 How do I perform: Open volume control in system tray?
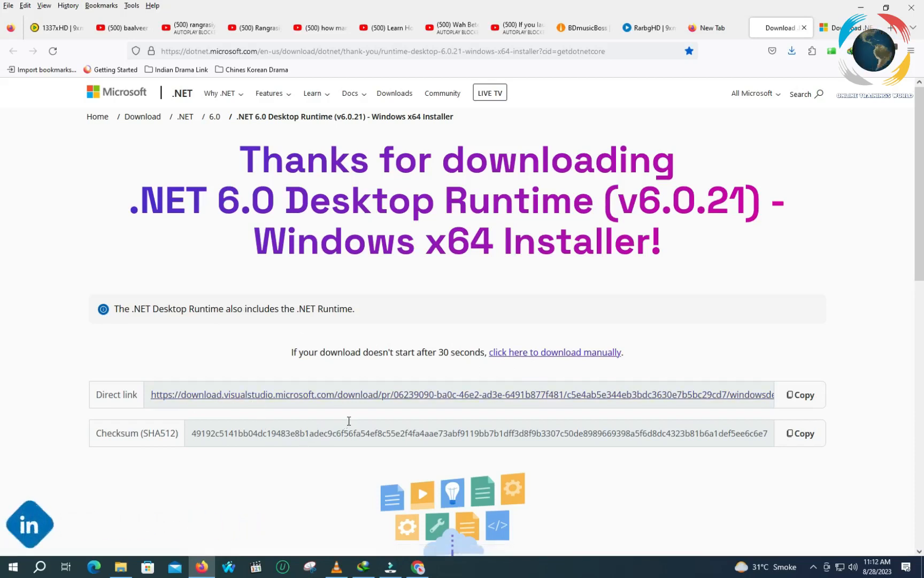[x=853, y=567]
